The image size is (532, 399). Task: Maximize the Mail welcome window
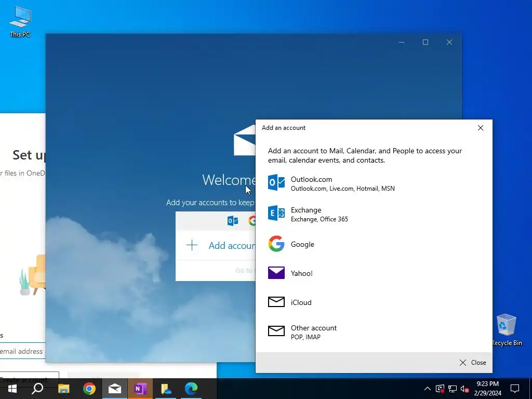pyautogui.click(x=425, y=42)
